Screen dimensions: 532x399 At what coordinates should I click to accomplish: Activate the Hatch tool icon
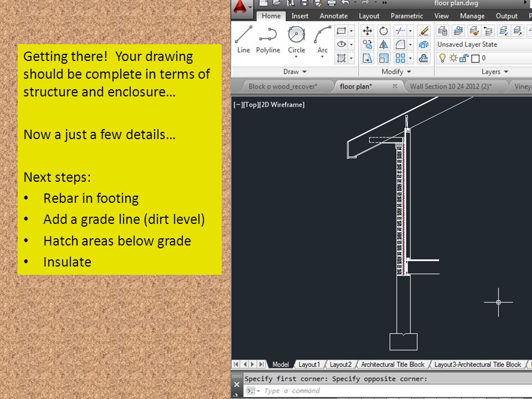(x=341, y=58)
